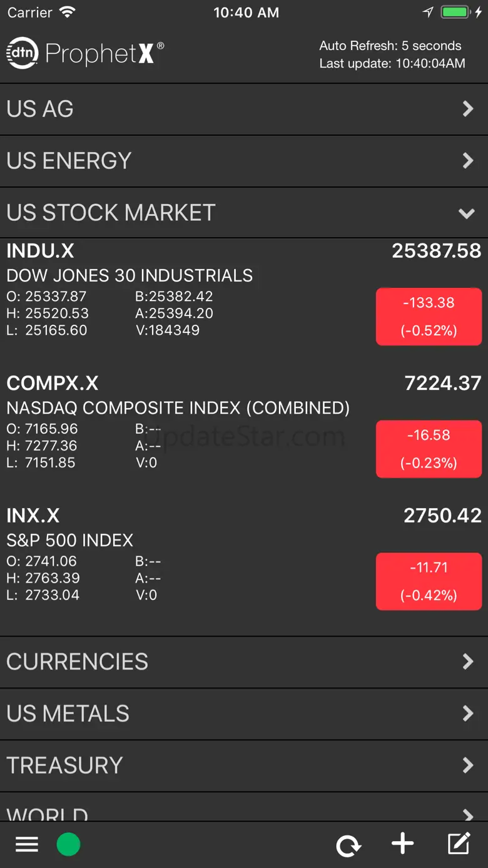Expand the US METALS section

click(244, 713)
